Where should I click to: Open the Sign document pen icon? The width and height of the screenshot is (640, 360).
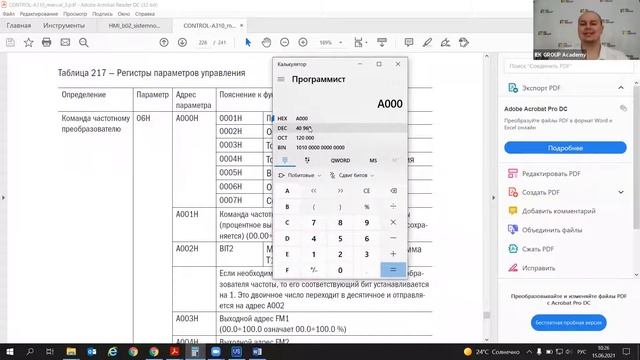445,42
